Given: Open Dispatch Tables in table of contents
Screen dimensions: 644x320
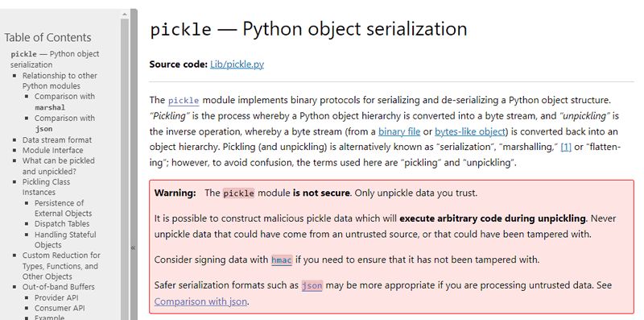Looking at the screenshot, I should [x=62, y=224].
